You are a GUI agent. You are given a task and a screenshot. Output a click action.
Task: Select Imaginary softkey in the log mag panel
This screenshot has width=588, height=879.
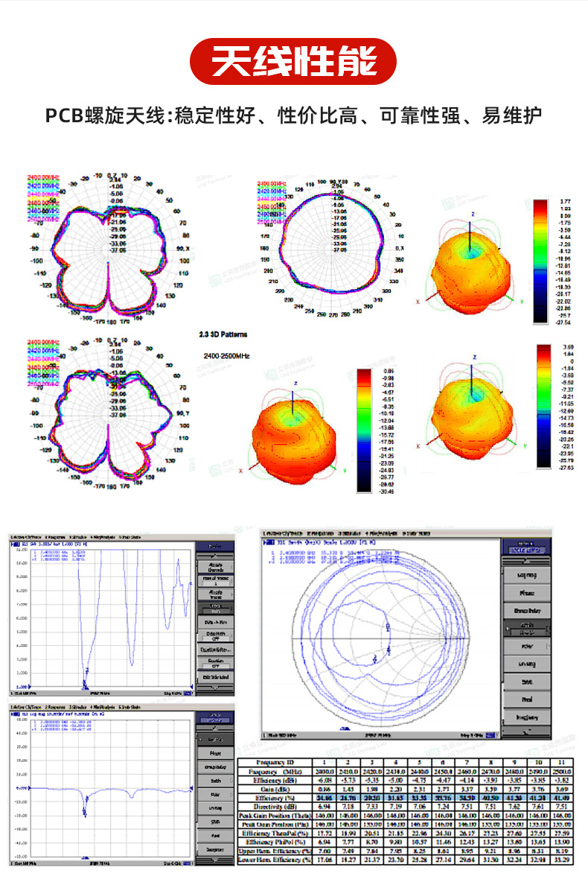tap(216, 849)
